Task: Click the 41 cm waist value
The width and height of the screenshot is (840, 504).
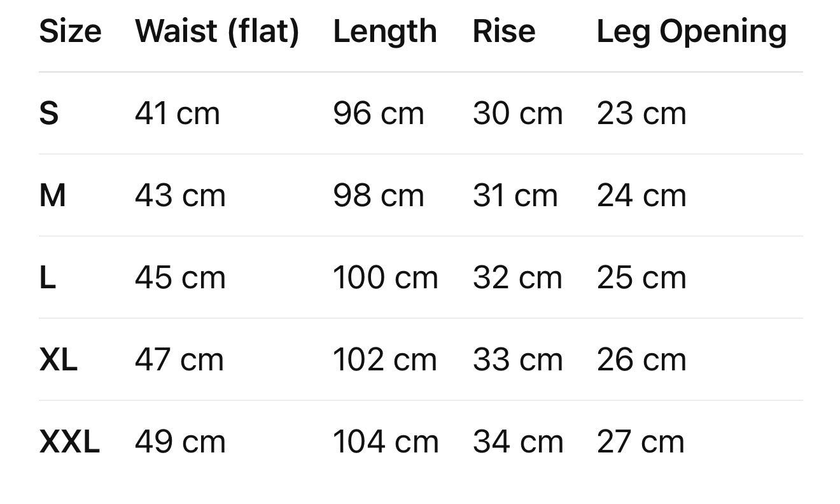Action: click(x=177, y=114)
